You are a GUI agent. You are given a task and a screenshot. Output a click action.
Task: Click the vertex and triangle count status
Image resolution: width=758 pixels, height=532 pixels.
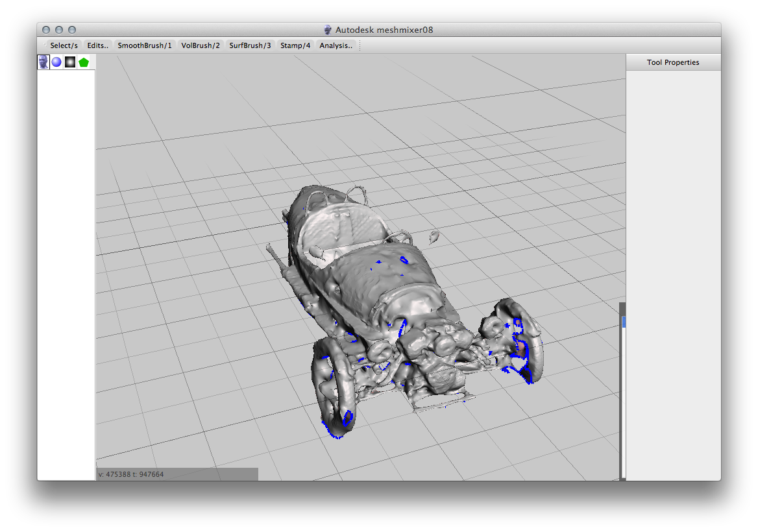click(132, 474)
